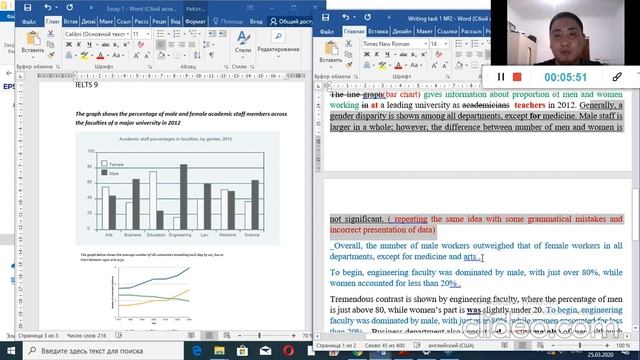Open File Explorer from the taskbar
The height and width of the screenshot is (360, 640).
220,351
